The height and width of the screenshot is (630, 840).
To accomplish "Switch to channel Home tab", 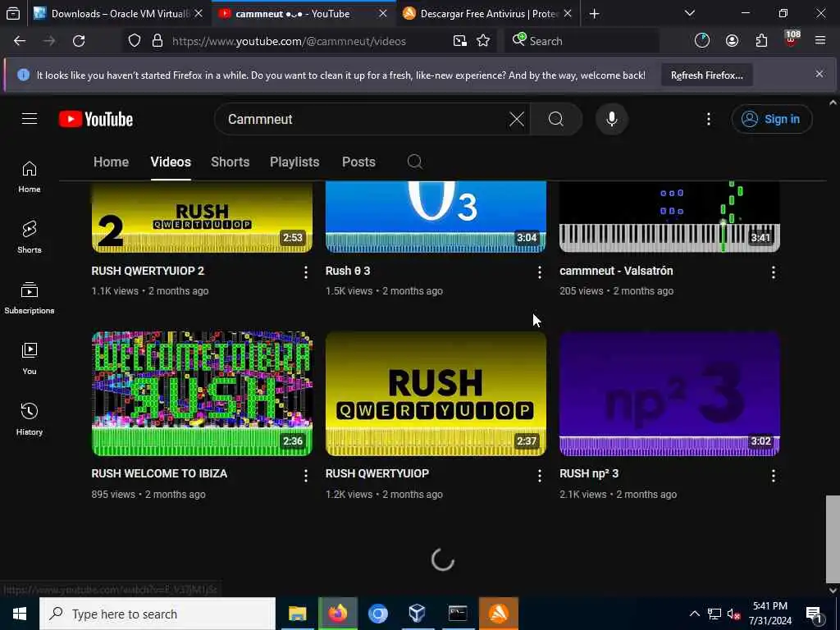I will click(111, 162).
